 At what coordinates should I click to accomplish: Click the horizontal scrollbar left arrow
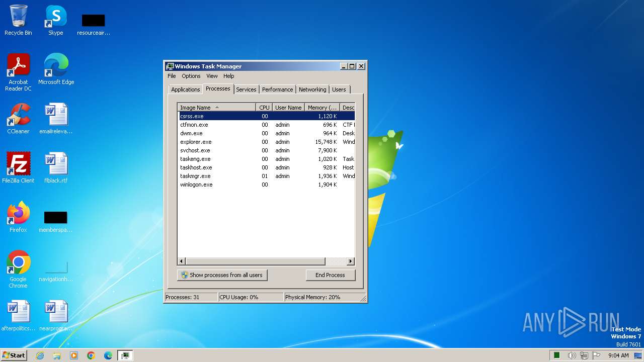[x=182, y=261]
